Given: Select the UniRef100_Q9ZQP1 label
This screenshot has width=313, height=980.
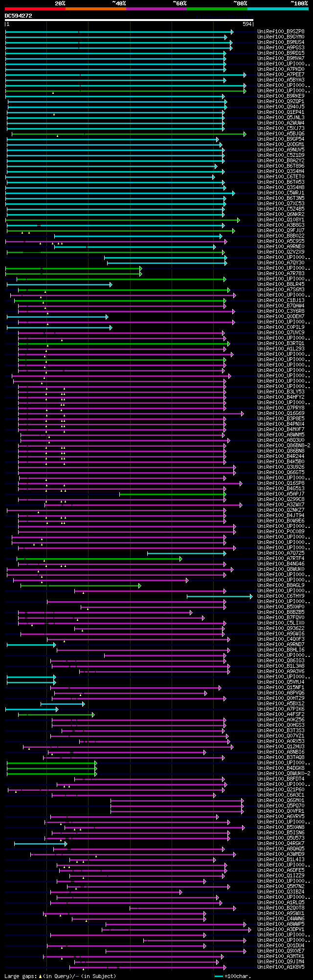Looking at the screenshot, I should pos(281,102).
